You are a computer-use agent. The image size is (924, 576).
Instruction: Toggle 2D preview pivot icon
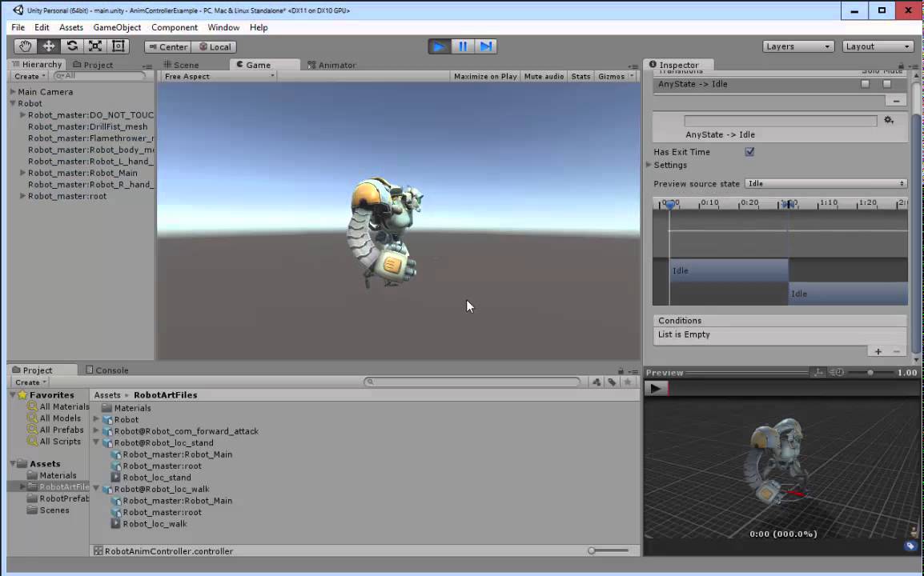coord(818,372)
